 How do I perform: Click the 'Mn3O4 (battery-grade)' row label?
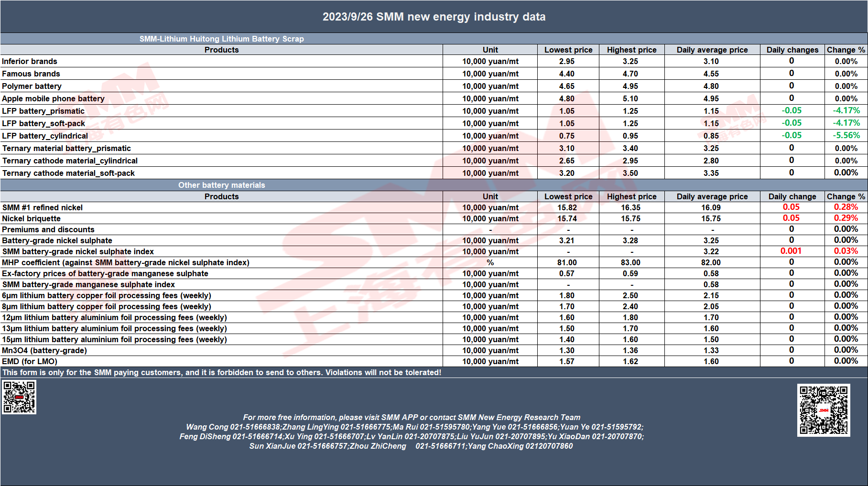coord(44,350)
